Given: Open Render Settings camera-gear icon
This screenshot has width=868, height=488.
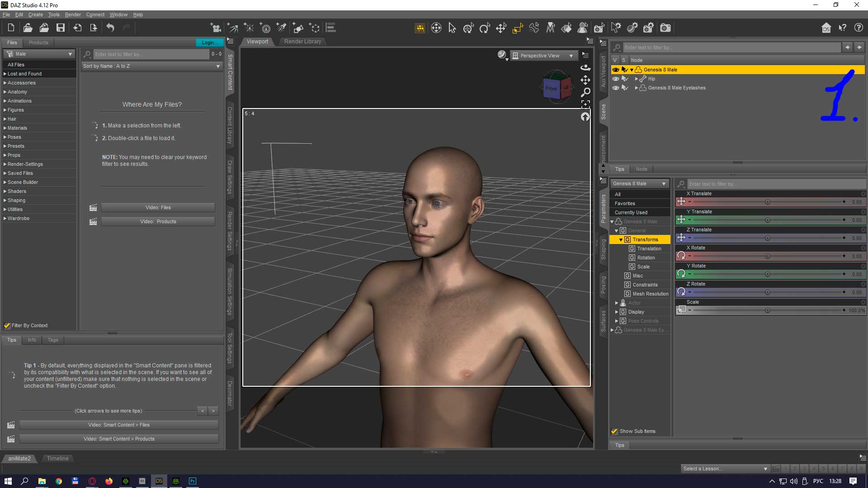Looking at the screenshot, I should click(649, 28).
